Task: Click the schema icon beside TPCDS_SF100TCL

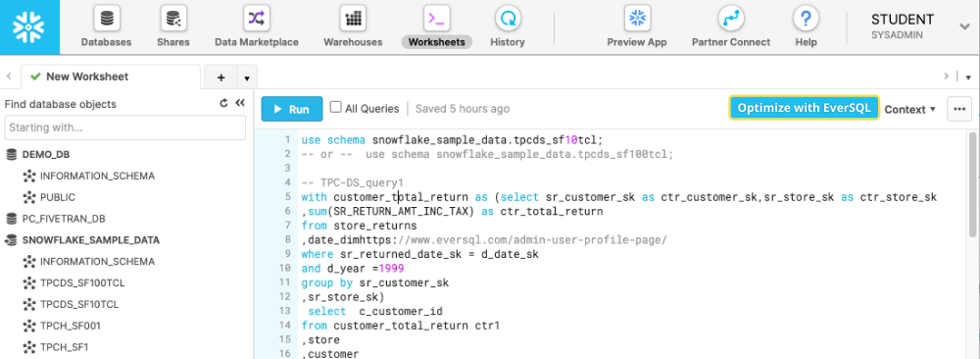Action: tap(28, 283)
